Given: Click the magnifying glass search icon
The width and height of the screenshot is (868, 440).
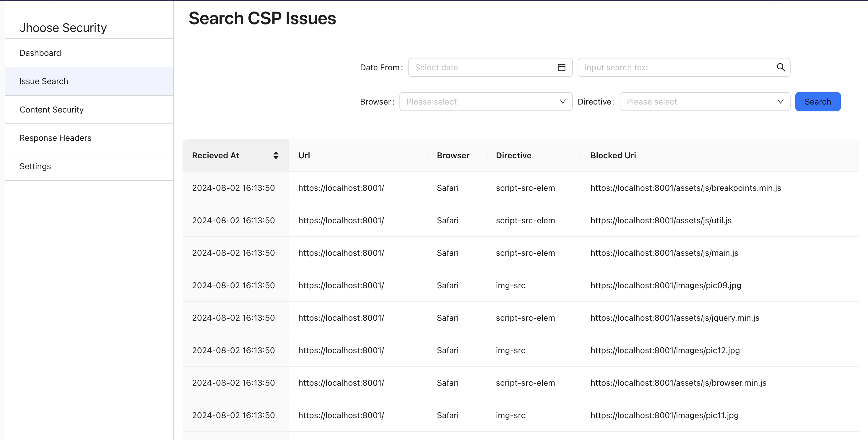Looking at the screenshot, I should (781, 67).
